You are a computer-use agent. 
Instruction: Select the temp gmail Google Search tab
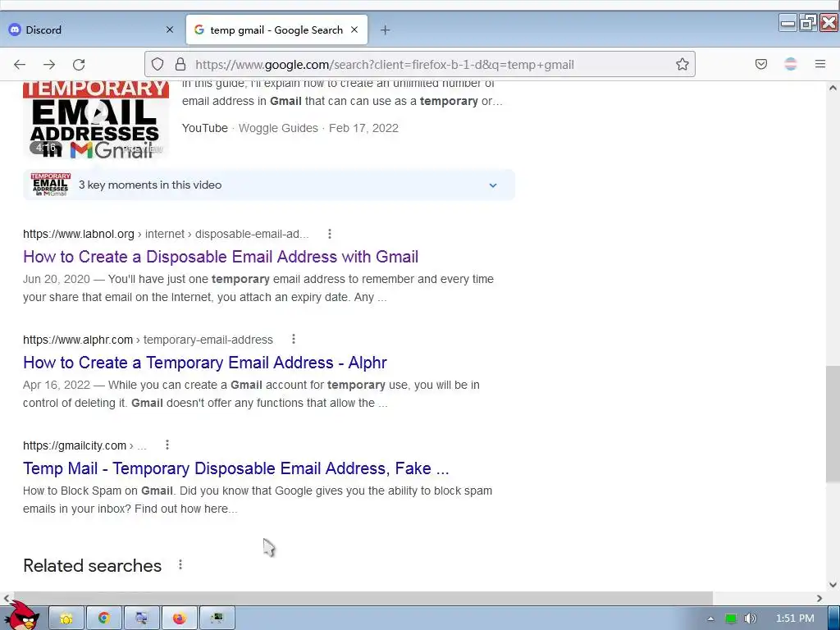click(x=276, y=30)
